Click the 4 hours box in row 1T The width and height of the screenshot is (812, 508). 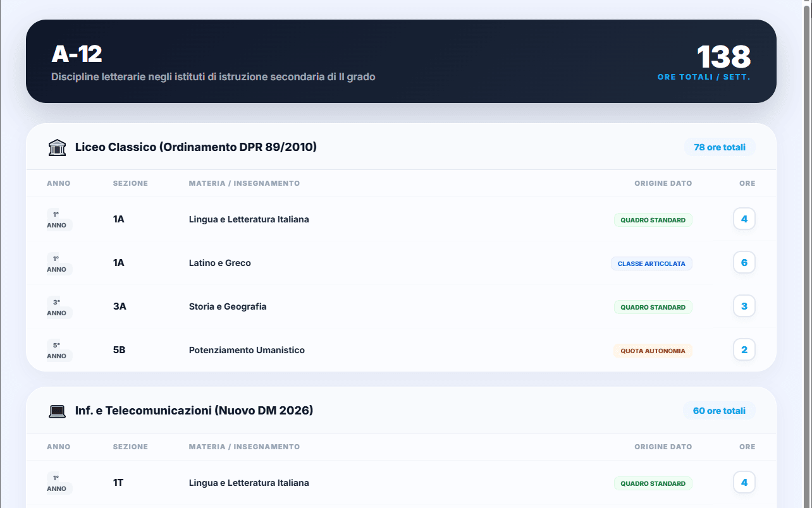(744, 482)
